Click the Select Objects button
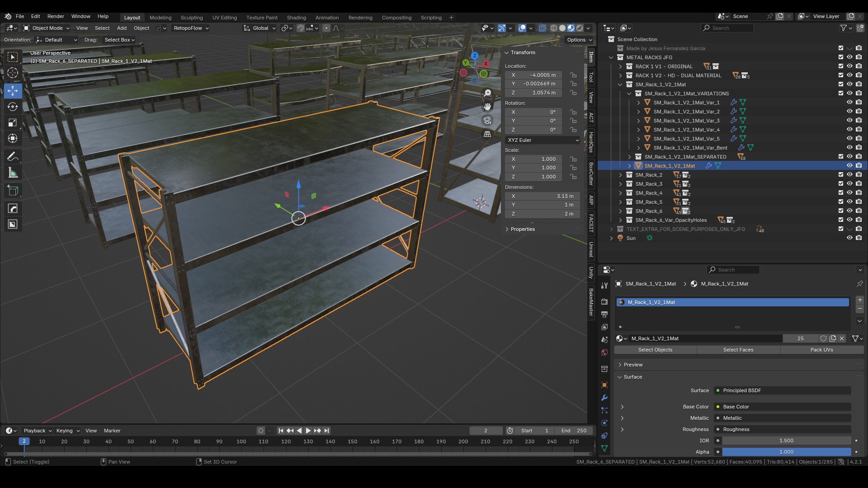Screen dimensions: 868x488 [x=655, y=350]
